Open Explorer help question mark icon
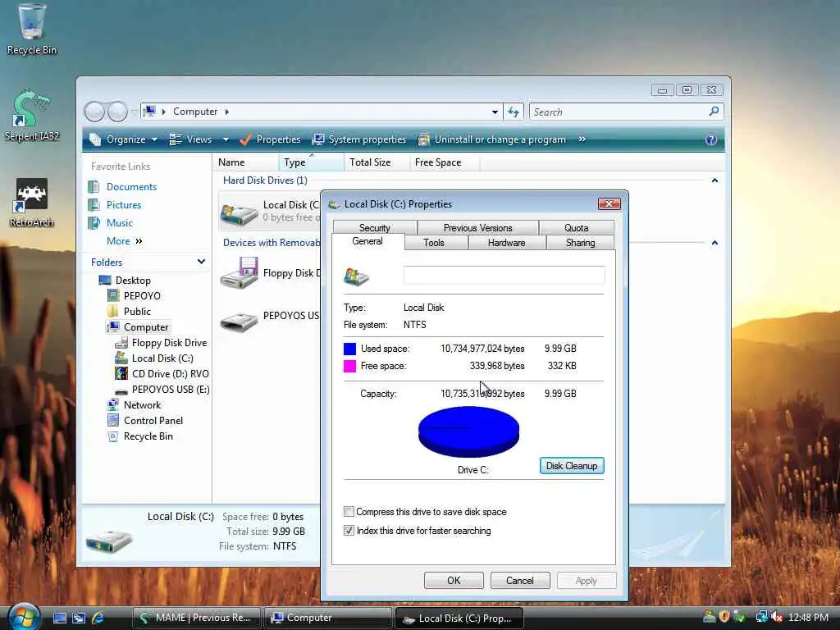This screenshot has height=630, width=840. (x=711, y=139)
